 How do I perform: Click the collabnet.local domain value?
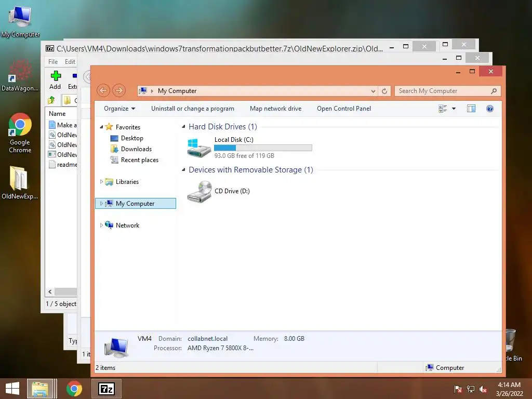coord(207,339)
